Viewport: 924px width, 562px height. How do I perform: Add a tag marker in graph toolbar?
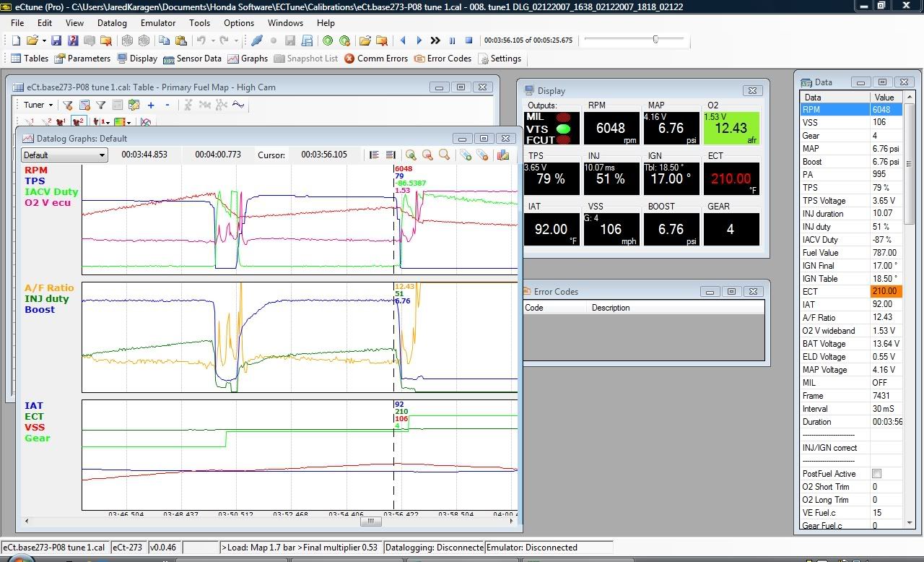pyautogui.click(x=465, y=155)
